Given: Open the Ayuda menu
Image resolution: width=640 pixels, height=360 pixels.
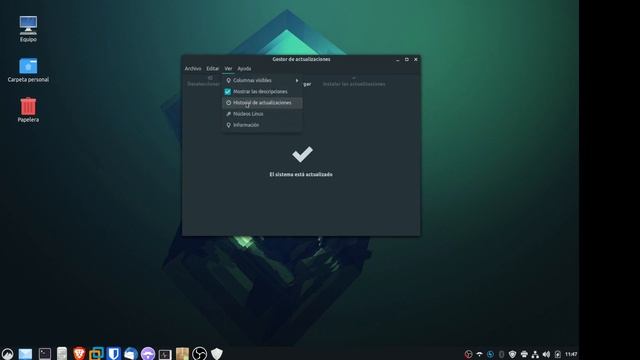Looking at the screenshot, I should [244, 69].
